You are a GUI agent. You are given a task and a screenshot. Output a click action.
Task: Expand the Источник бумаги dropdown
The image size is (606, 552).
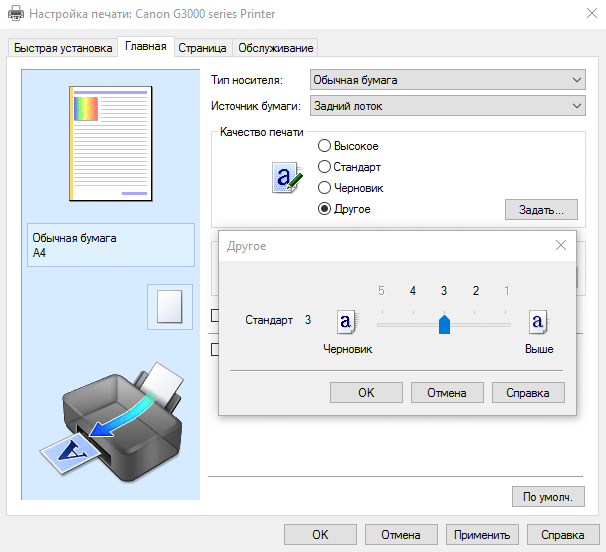[448, 106]
